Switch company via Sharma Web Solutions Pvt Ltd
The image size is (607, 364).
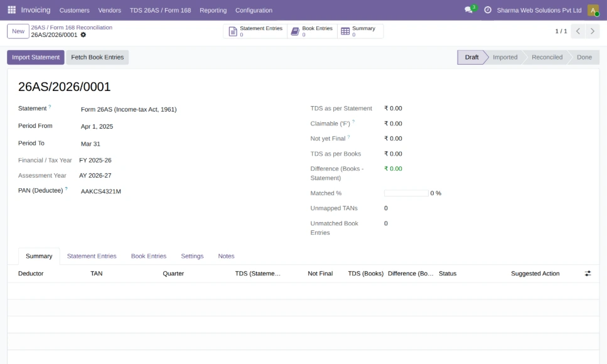pos(539,11)
